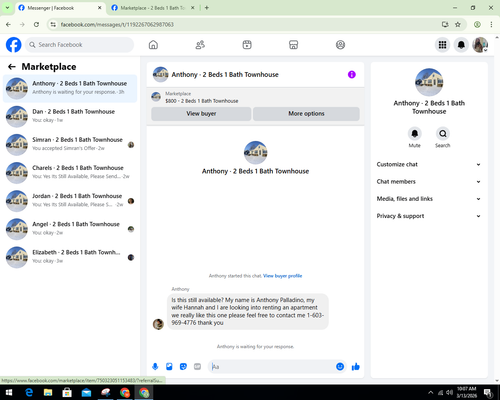Open Angel conversation in list

click(70, 229)
